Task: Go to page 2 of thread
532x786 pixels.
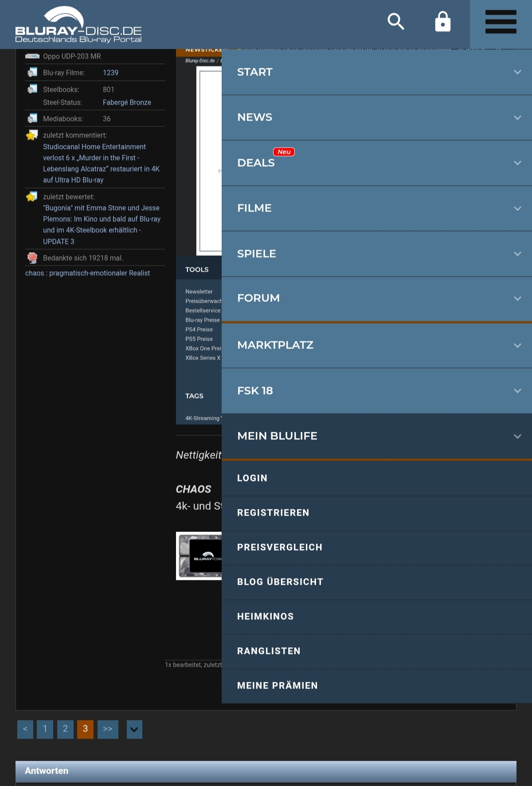Action: click(65, 729)
